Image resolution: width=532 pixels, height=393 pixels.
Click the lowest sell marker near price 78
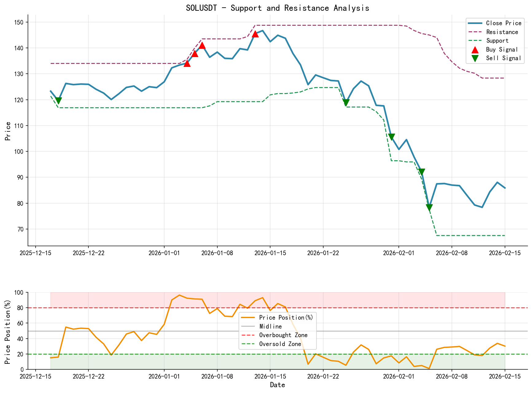[x=429, y=207]
